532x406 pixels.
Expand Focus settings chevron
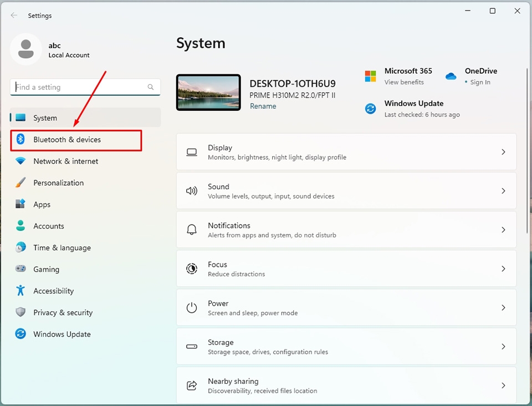[504, 269]
